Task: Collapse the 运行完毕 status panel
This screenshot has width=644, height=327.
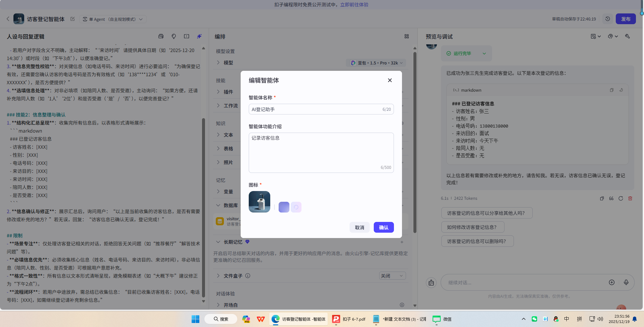Action: pos(484,53)
